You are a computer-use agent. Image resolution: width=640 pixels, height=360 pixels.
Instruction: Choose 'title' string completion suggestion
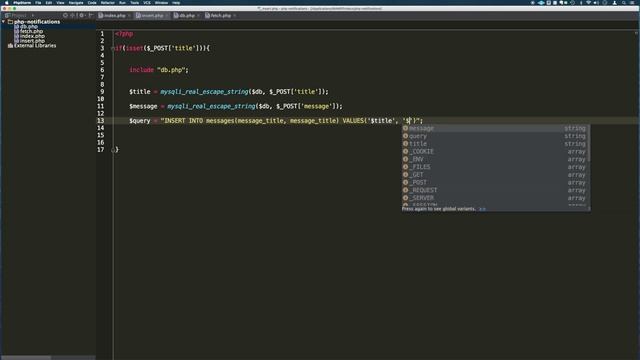pos(495,144)
